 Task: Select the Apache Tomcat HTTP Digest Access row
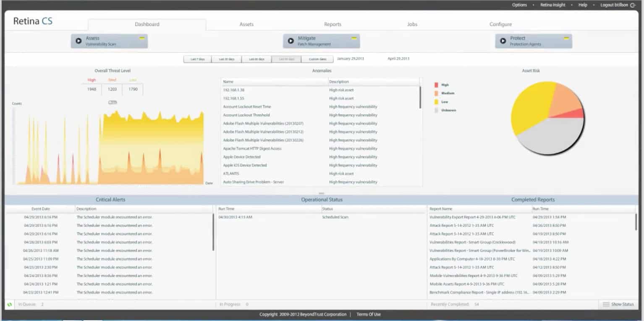point(320,149)
